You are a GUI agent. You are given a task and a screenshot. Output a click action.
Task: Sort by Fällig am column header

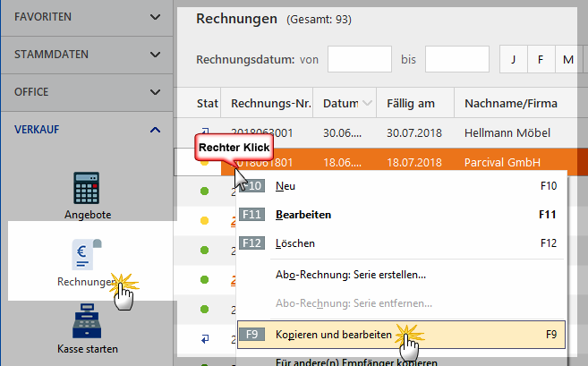(415, 103)
